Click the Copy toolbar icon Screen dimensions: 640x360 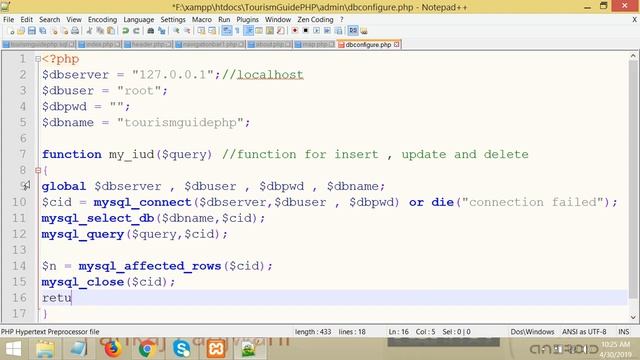coord(100,31)
